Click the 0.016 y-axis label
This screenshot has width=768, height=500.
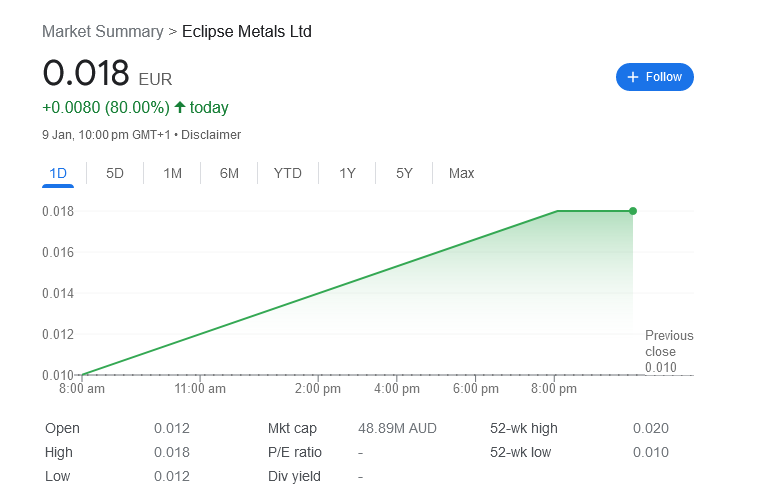[58, 252]
